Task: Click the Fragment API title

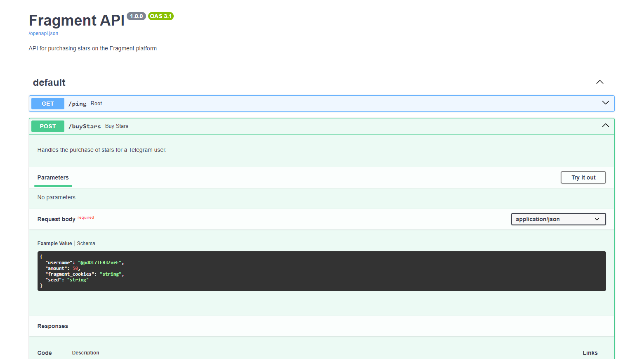Action: click(x=77, y=20)
